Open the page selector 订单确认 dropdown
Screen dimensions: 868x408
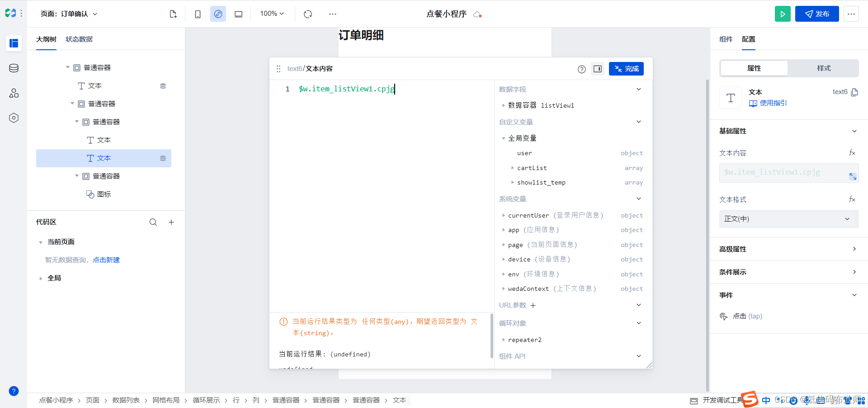point(69,14)
